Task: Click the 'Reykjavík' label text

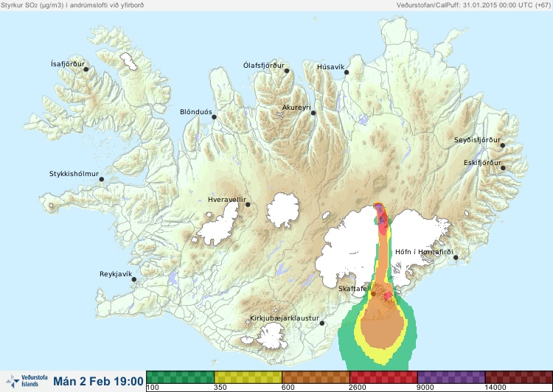Action: click(x=116, y=274)
